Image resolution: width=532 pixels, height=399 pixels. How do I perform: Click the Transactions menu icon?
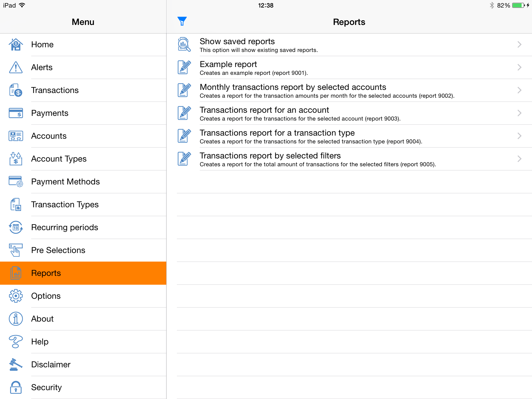16,90
